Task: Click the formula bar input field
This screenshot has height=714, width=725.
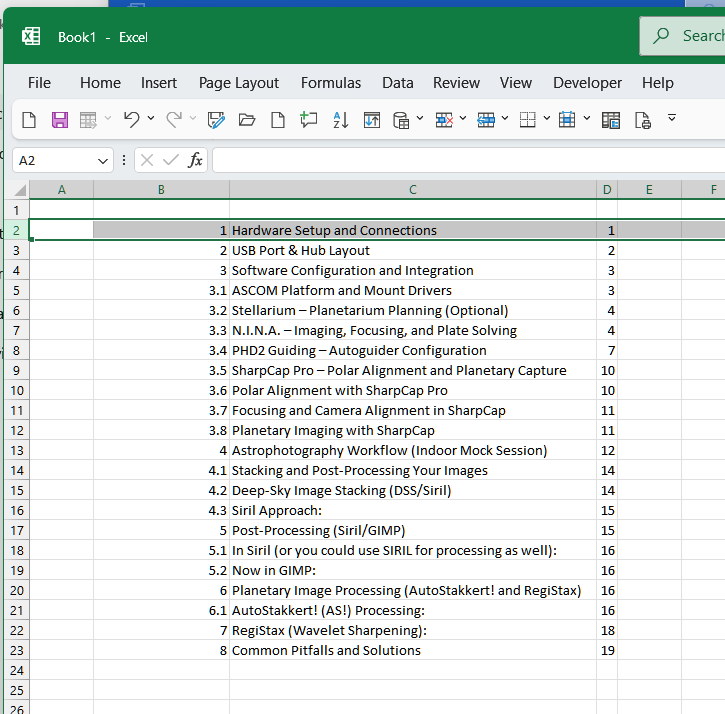Action: click(468, 160)
